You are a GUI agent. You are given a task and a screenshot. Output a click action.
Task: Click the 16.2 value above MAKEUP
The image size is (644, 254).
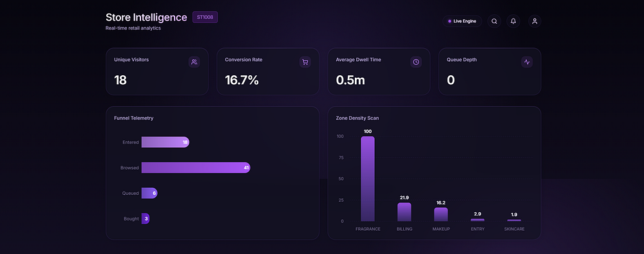(x=440, y=203)
